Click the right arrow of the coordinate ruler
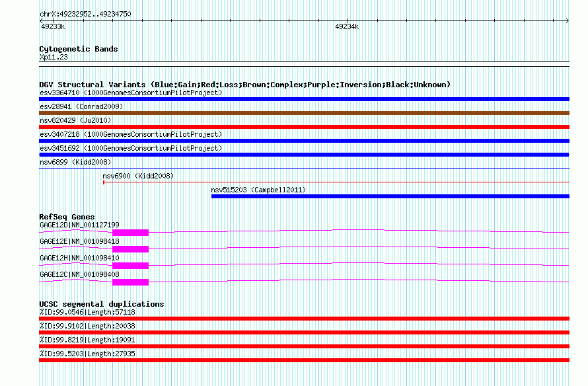The height and width of the screenshot is (386, 588). [568, 20]
